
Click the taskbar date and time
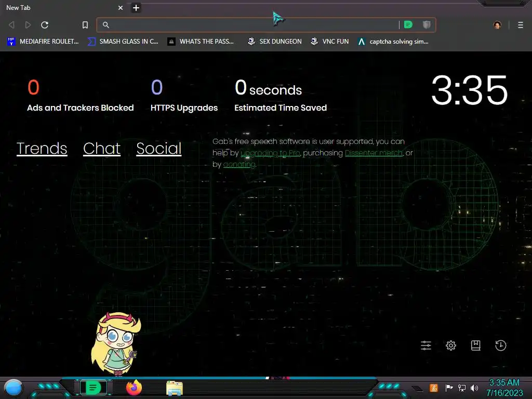[x=504, y=388]
